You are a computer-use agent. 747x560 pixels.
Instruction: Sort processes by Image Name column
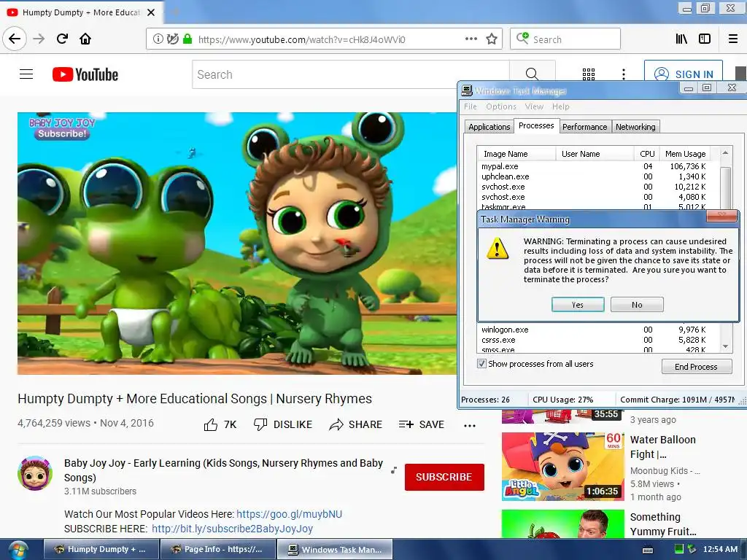[516, 154]
